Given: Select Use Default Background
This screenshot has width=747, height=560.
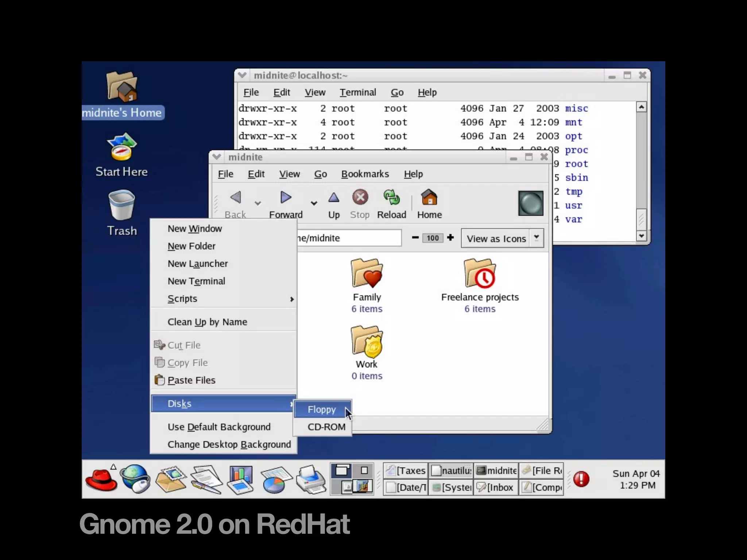Looking at the screenshot, I should click(223, 427).
